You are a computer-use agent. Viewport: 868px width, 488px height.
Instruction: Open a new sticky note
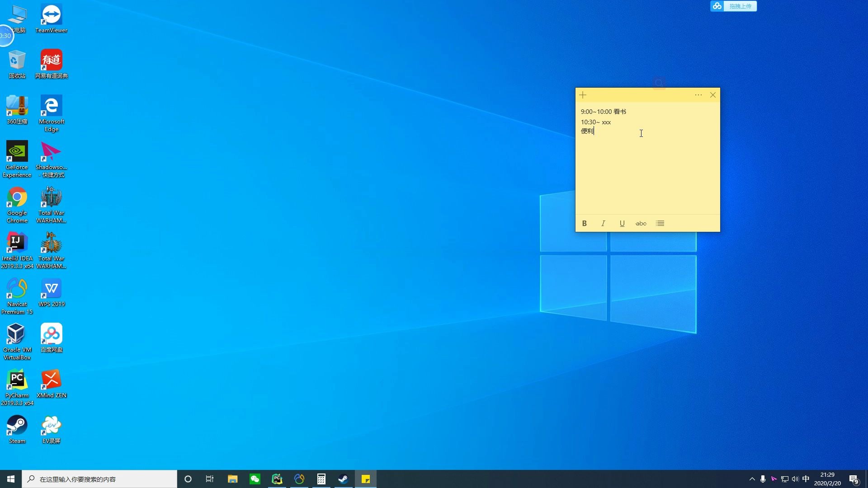pos(583,95)
